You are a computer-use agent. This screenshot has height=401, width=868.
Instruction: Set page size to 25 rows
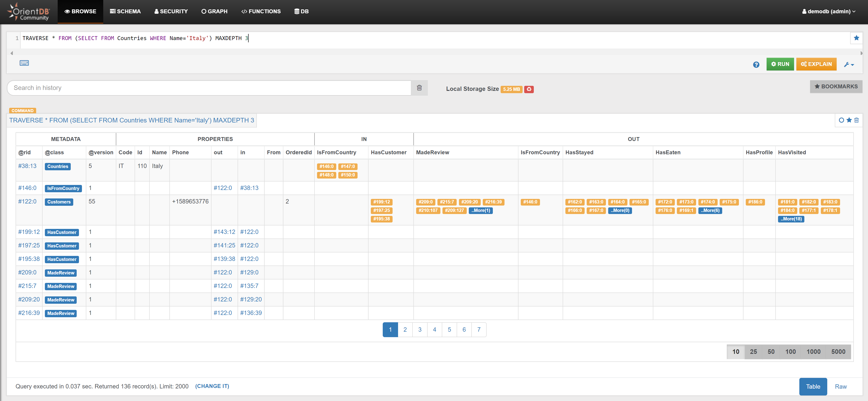click(753, 352)
